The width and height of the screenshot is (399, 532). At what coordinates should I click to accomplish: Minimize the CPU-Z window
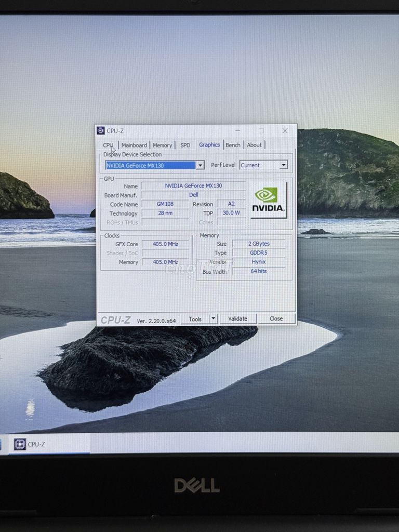pos(238,130)
